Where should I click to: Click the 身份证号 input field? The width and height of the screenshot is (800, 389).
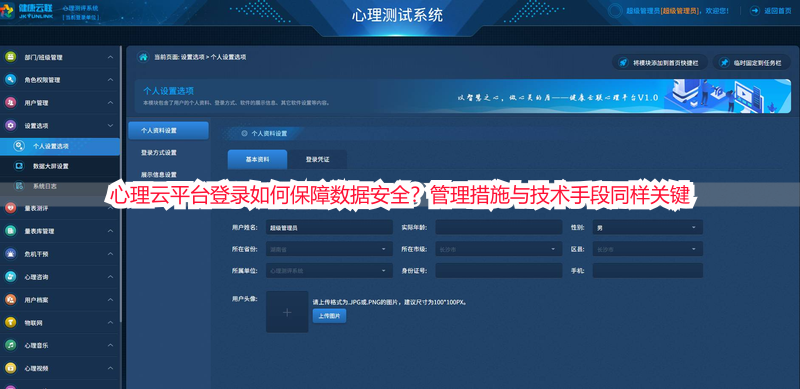[x=498, y=271]
